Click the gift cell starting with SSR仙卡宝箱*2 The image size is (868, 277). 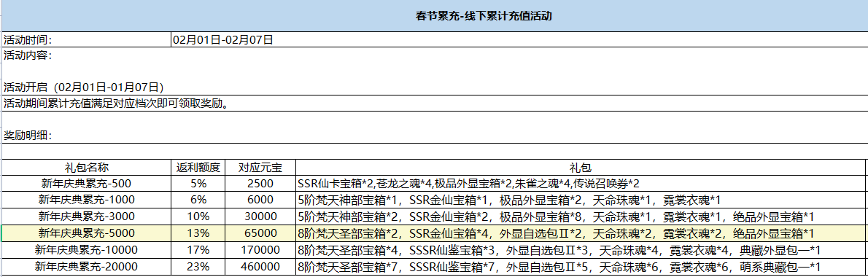[x=581, y=183]
